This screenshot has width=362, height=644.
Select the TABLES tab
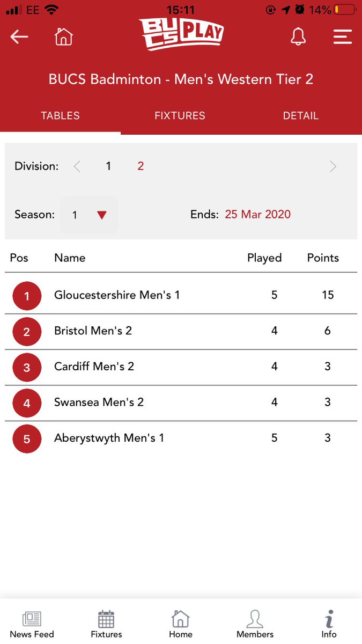(60, 115)
